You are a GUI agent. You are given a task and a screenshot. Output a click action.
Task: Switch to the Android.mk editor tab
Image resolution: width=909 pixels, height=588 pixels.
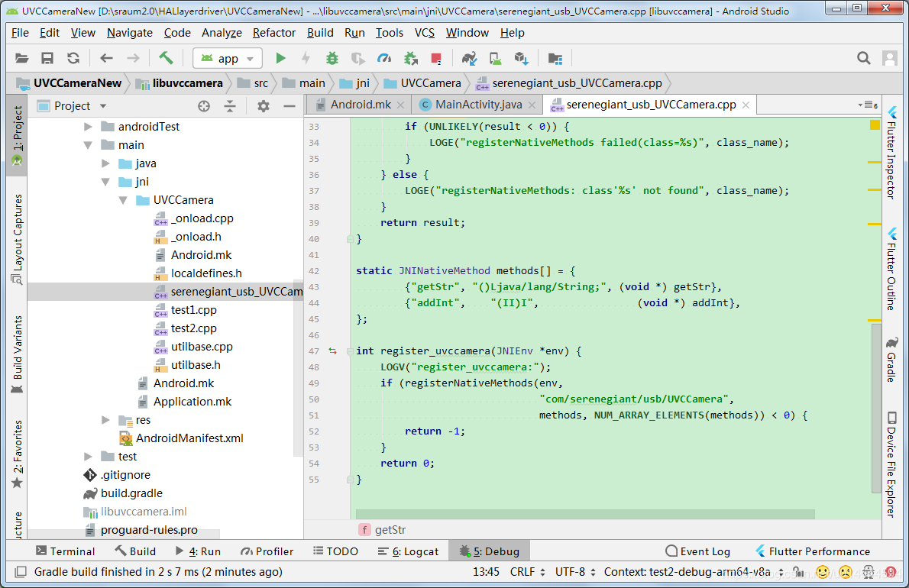click(x=360, y=105)
